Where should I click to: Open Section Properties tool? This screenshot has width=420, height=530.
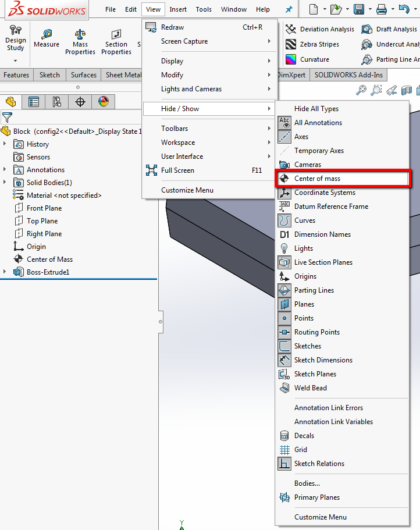(x=116, y=42)
